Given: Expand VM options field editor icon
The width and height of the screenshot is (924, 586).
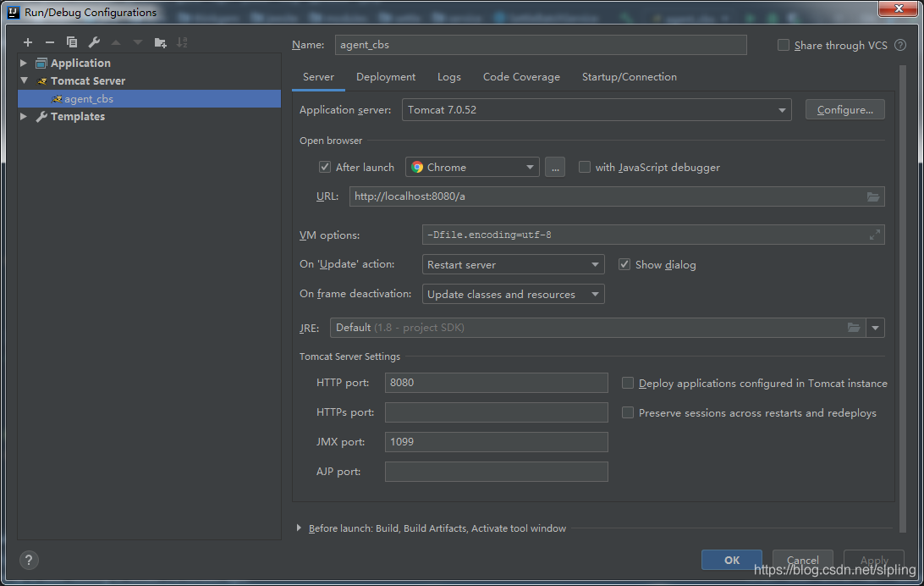Looking at the screenshot, I should pyautogui.click(x=875, y=235).
